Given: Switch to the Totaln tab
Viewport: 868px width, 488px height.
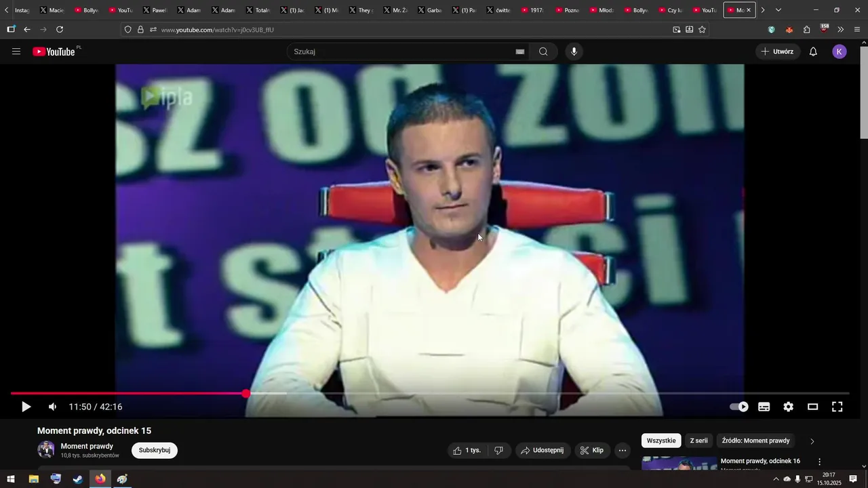Looking at the screenshot, I should pyautogui.click(x=258, y=10).
